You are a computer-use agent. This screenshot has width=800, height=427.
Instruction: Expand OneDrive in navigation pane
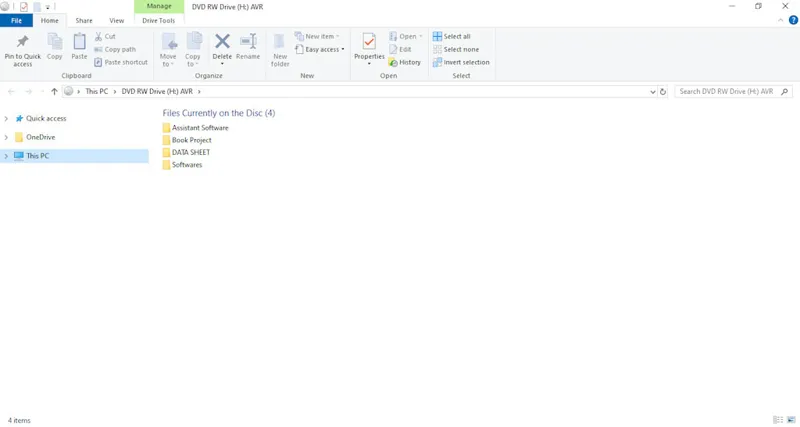coord(6,137)
